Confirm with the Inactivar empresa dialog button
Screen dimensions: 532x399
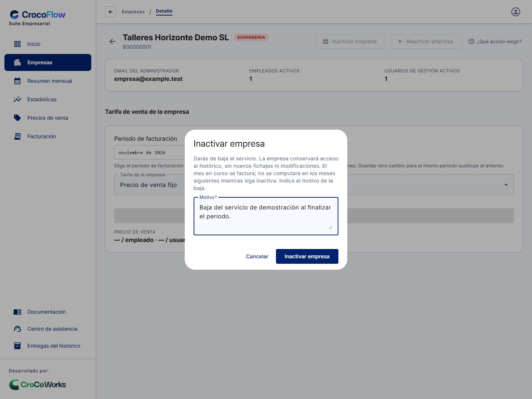pos(307,256)
